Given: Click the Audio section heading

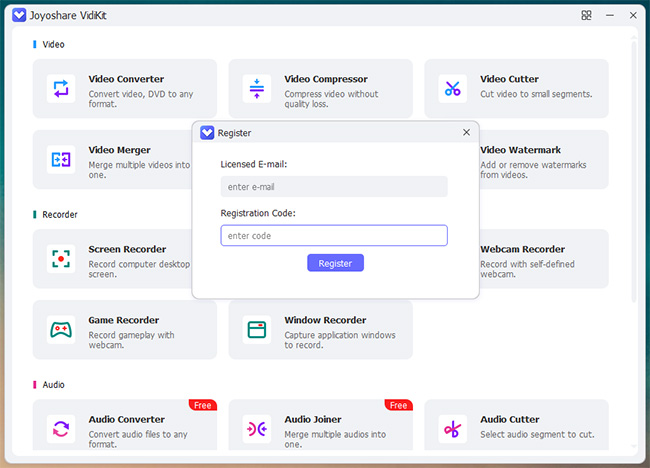Looking at the screenshot, I should point(53,385).
